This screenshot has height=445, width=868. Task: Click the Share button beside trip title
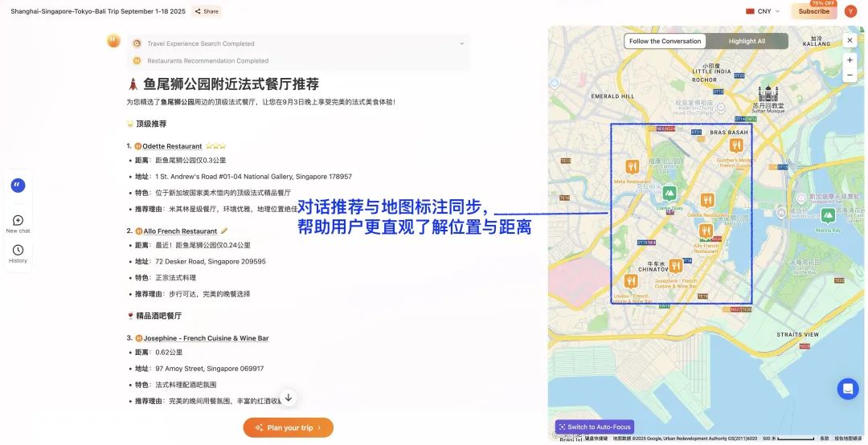point(207,11)
